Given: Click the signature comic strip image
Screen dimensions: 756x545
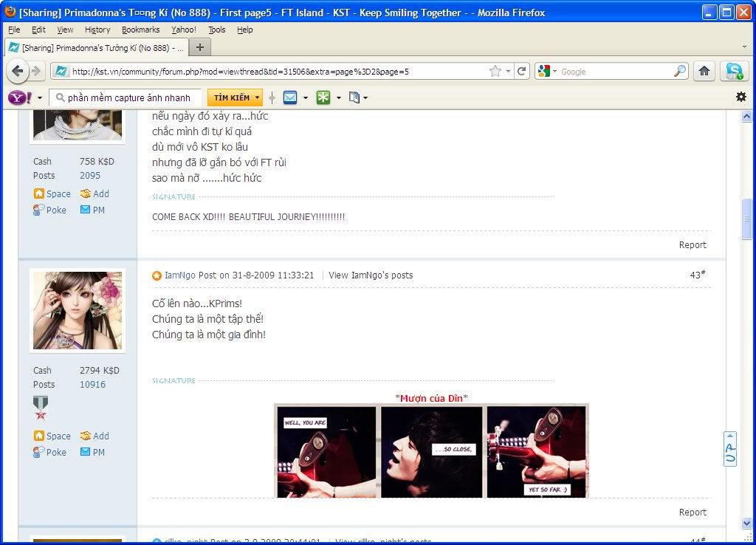Looking at the screenshot, I should pos(431,451).
